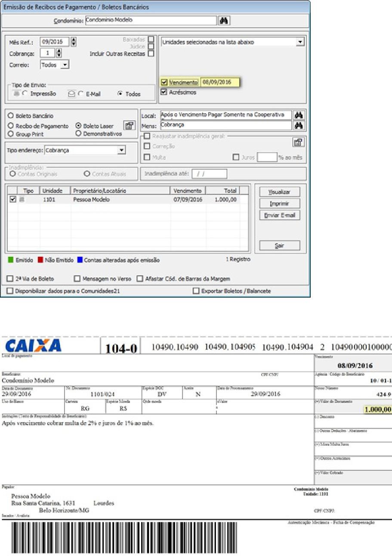Focus Juros percent ao mês field
The height and width of the screenshot is (556, 392).
pyautogui.click(x=267, y=158)
